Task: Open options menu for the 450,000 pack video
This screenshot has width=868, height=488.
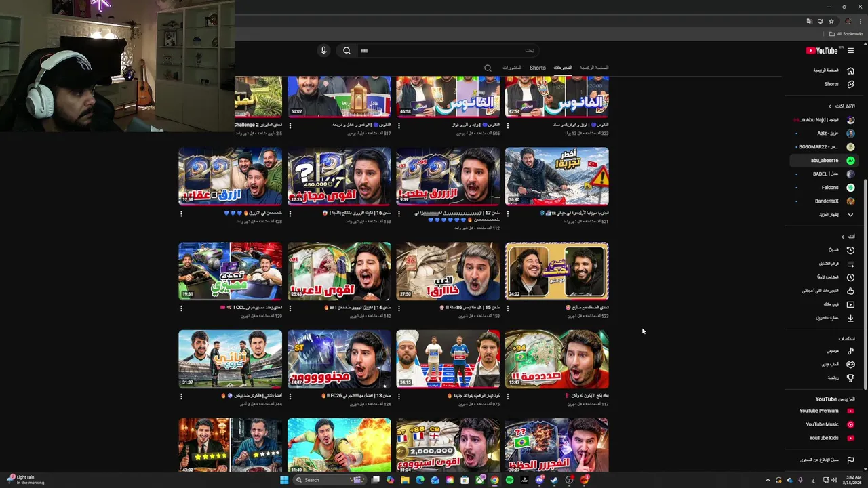Action: (290, 213)
